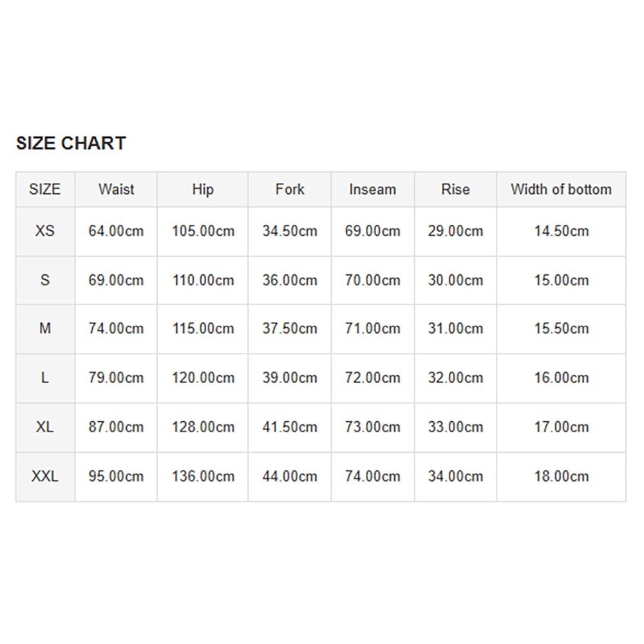Click the S size row label
This screenshot has width=644, height=644.
[x=45, y=280]
